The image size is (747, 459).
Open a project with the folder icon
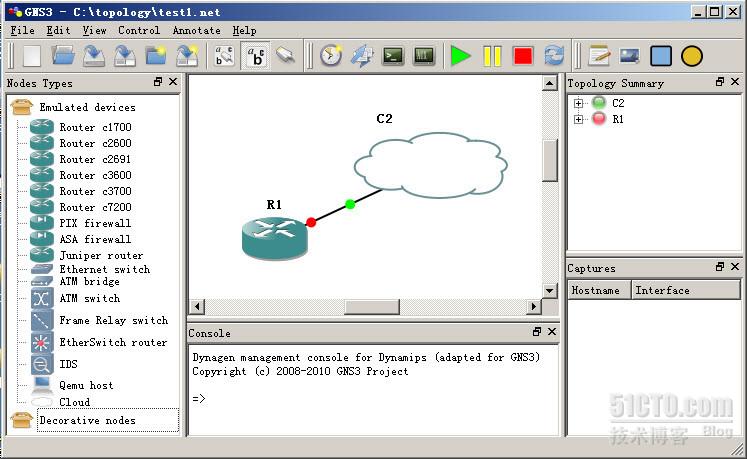click(63, 56)
